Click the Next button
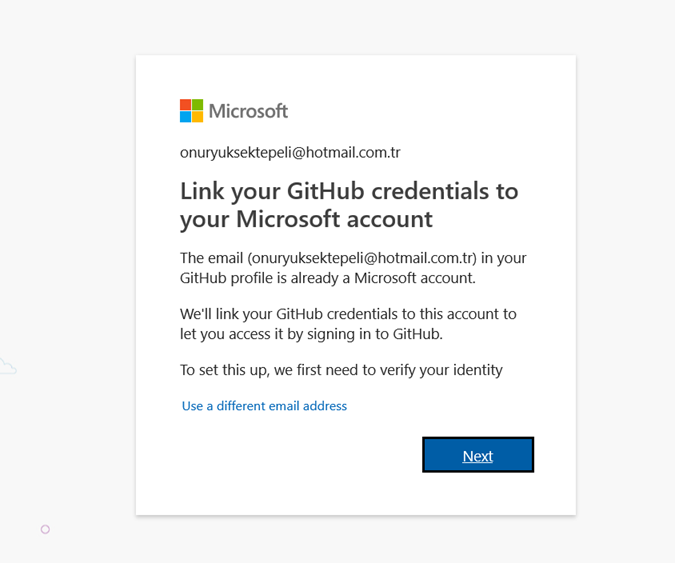 pyautogui.click(x=478, y=455)
